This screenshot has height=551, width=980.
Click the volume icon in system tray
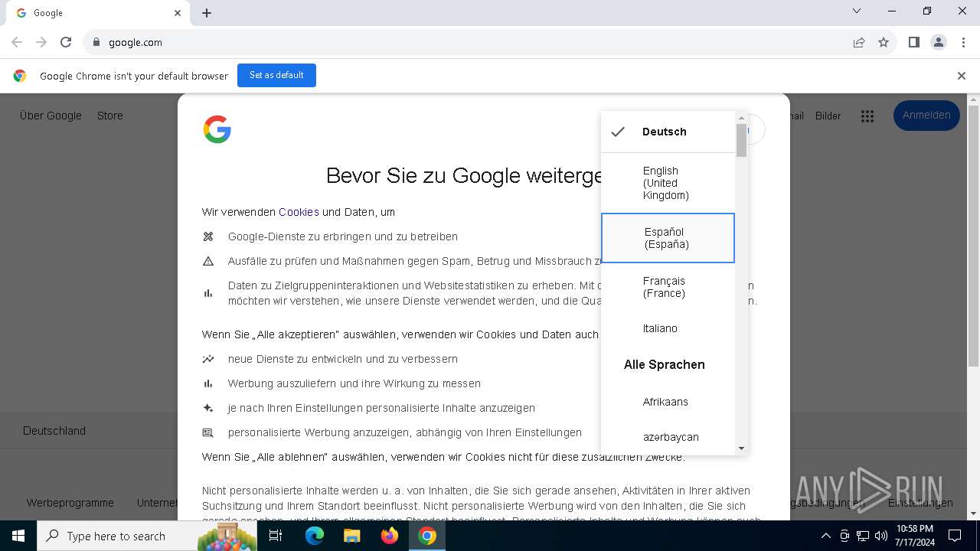(881, 536)
